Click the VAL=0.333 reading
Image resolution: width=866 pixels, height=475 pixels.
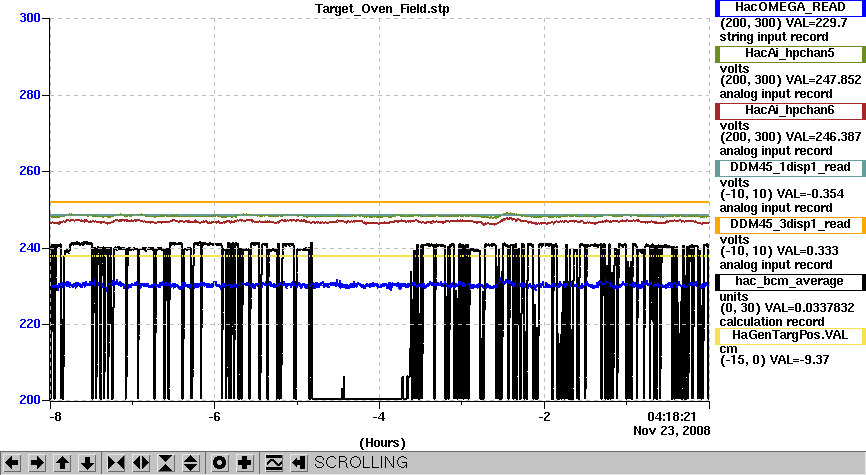[807, 251]
